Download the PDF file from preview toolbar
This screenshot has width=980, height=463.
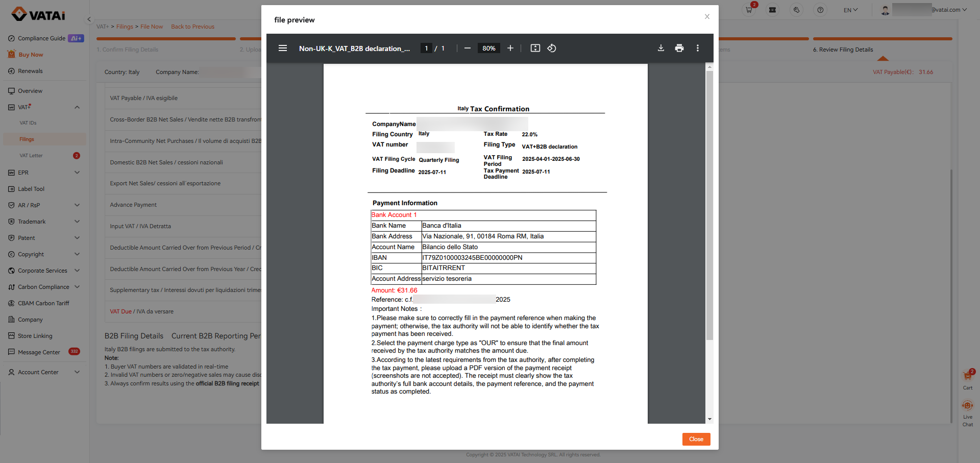(x=660, y=48)
